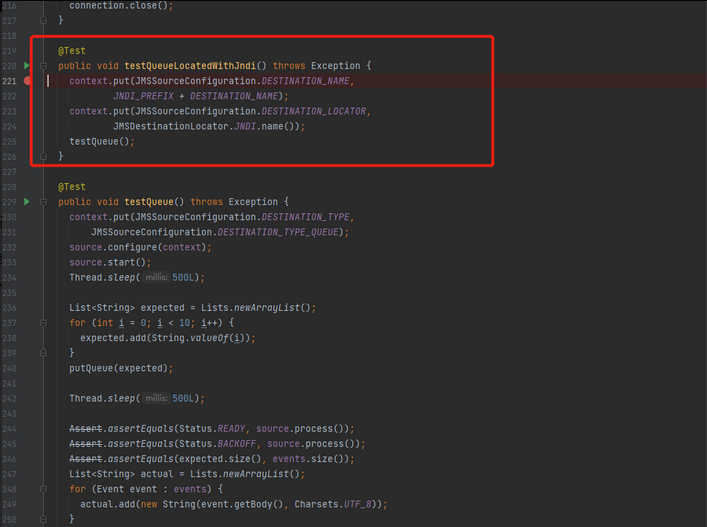The height and width of the screenshot is (527, 707).
Task: Click the millis hint on line 234
Action: point(156,277)
